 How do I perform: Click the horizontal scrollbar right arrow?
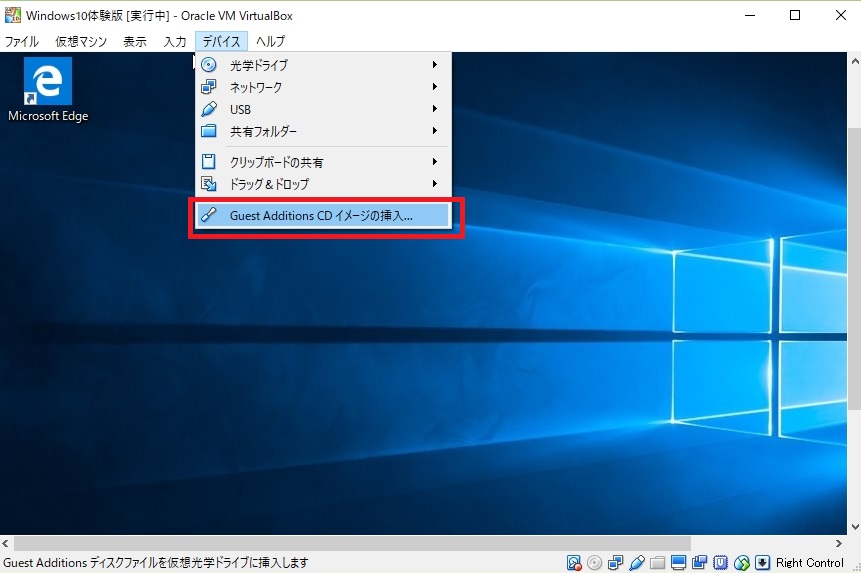[x=838, y=543]
